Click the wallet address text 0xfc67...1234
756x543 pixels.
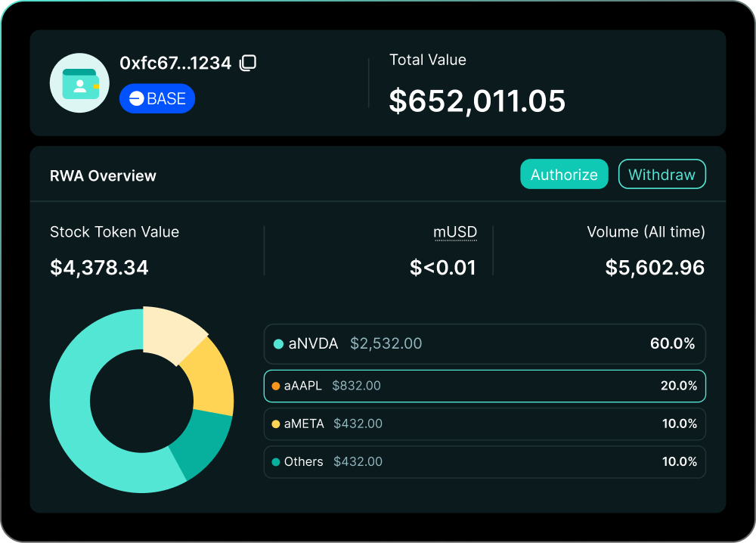coord(175,63)
